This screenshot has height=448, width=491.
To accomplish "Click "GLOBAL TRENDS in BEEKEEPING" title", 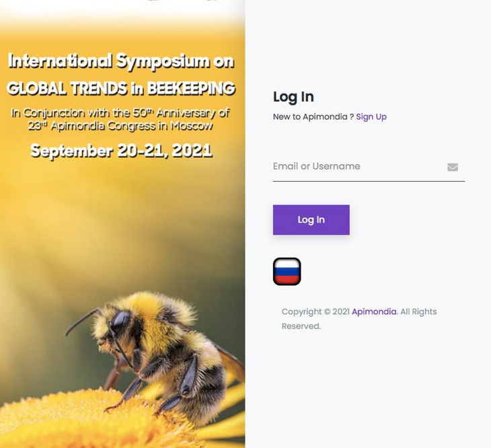I will click(x=121, y=88).
